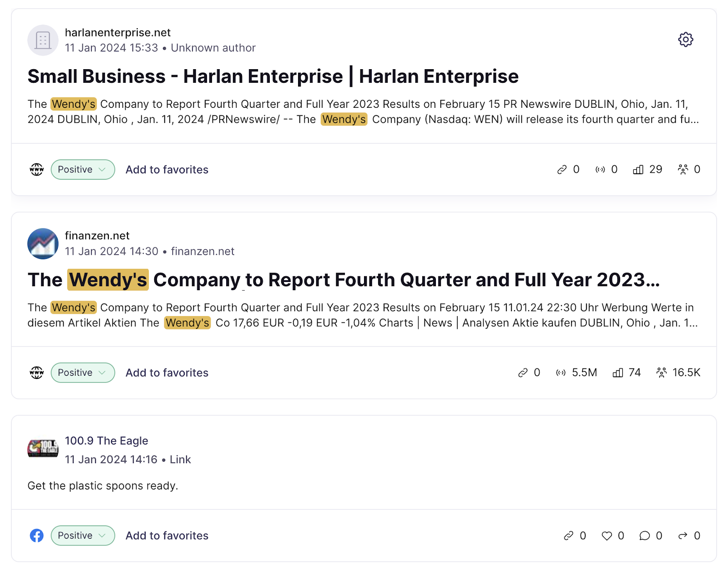Click the audience icon showing 16.5K on finanzen.net post

pos(662,372)
